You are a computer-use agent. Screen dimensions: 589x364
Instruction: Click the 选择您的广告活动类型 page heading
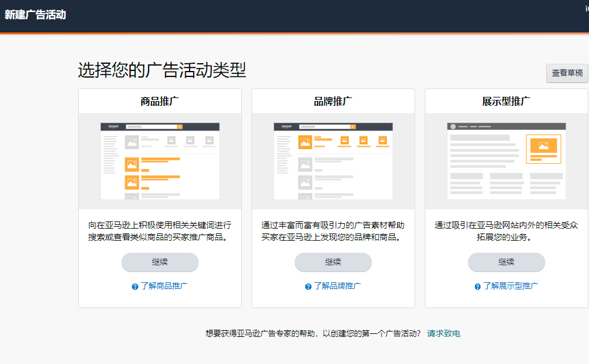162,70
